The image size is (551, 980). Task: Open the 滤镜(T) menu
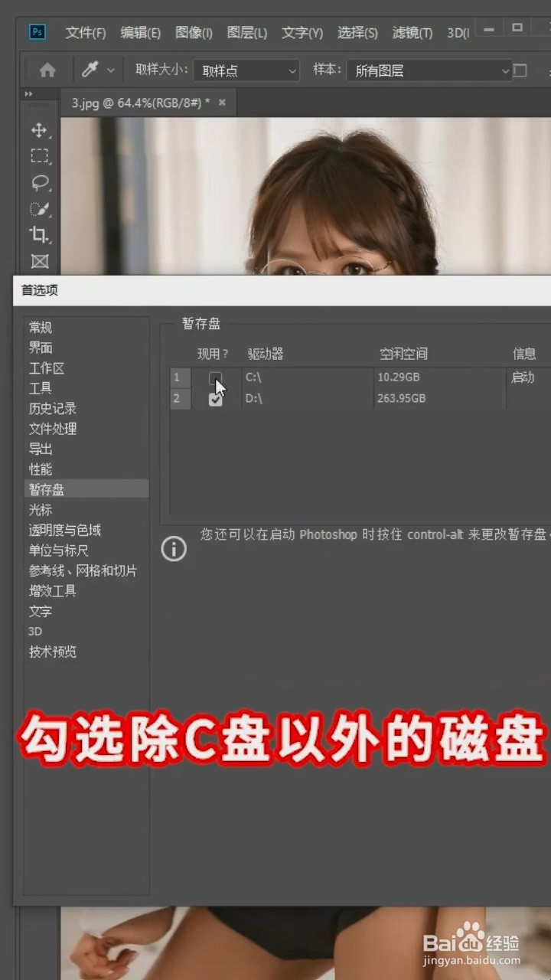click(412, 33)
